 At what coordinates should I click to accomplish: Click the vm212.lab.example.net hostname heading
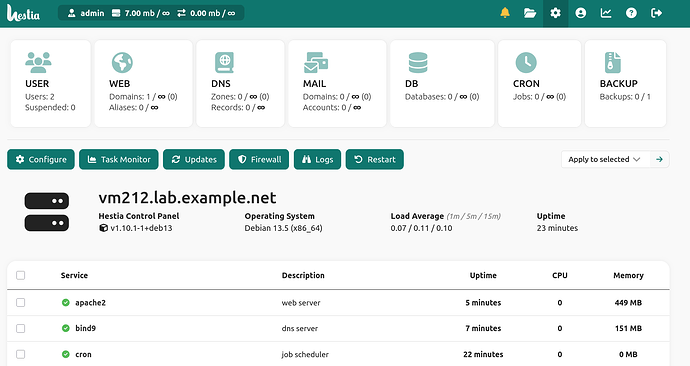tap(187, 198)
